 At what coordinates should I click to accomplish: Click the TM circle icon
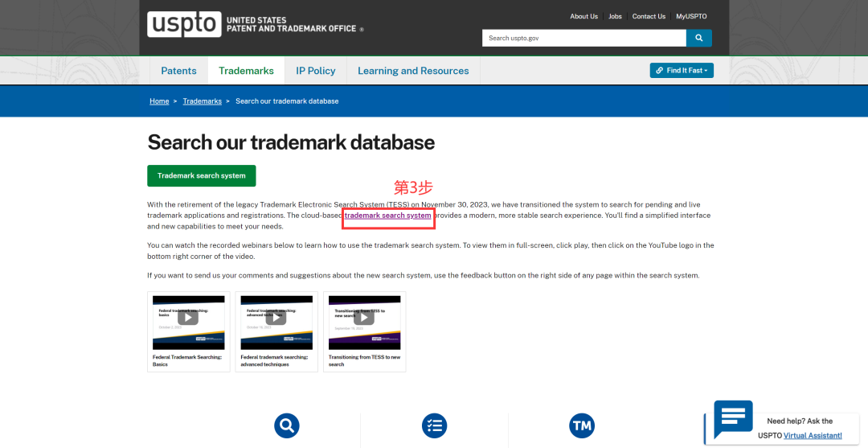tap(582, 425)
